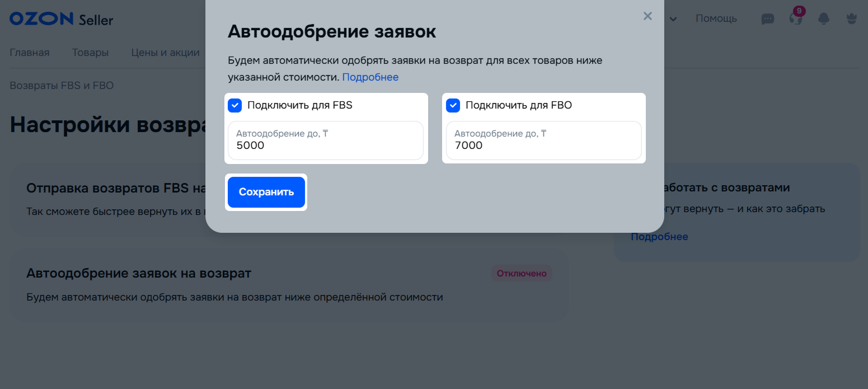The width and height of the screenshot is (868, 389).
Task: Click the Ozon Seller logo
Action: click(62, 19)
